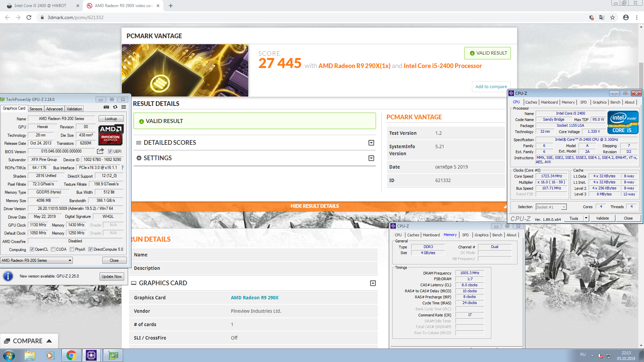Open Intel Core i5-2400 Processor link
Image resolution: width=644 pixels, height=362 pixels.
pos(443,66)
